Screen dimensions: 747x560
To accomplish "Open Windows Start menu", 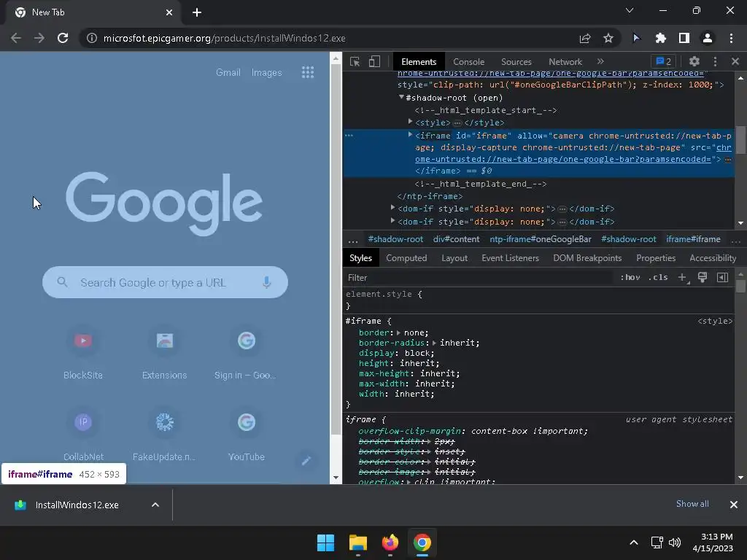I will [325, 542].
